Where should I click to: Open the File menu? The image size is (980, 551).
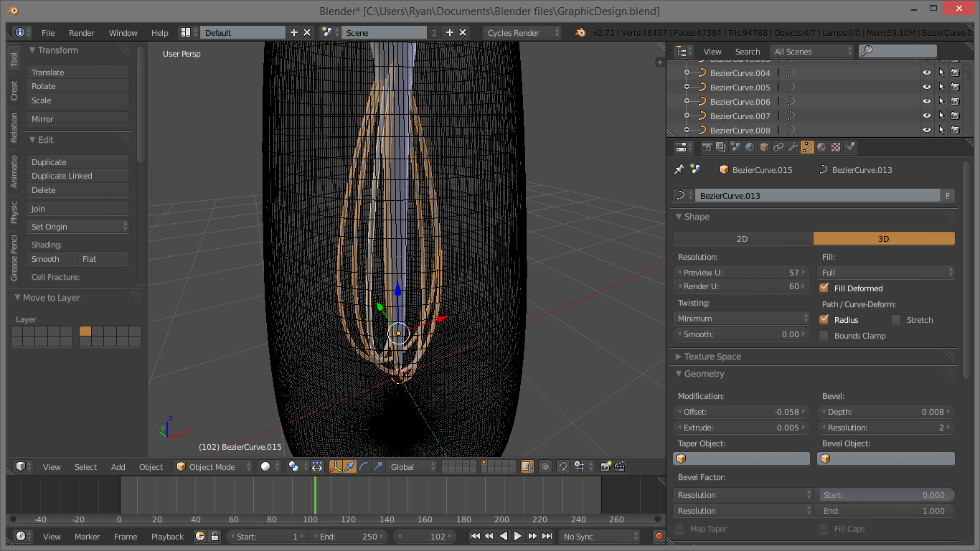coord(48,33)
